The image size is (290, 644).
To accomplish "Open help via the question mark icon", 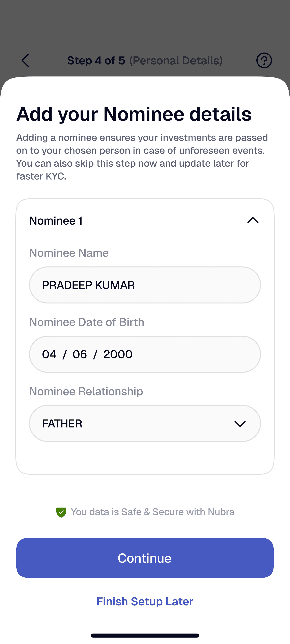I will pos(264,60).
